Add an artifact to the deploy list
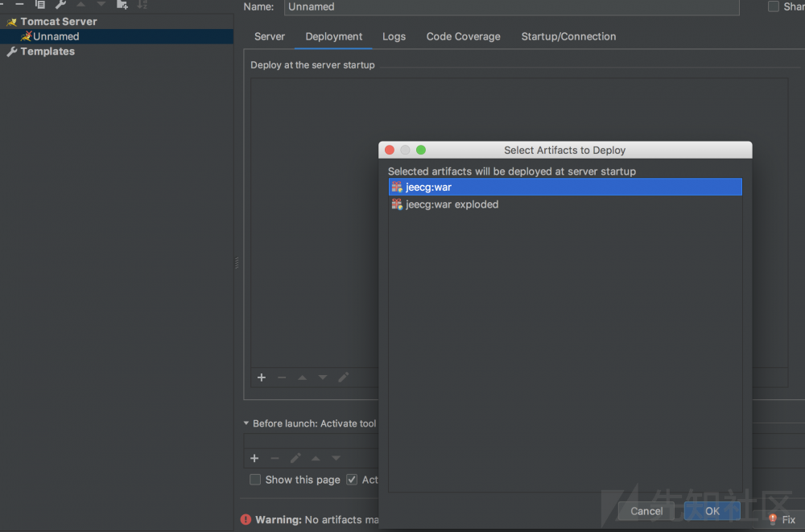805x532 pixels. coord(262,377)
